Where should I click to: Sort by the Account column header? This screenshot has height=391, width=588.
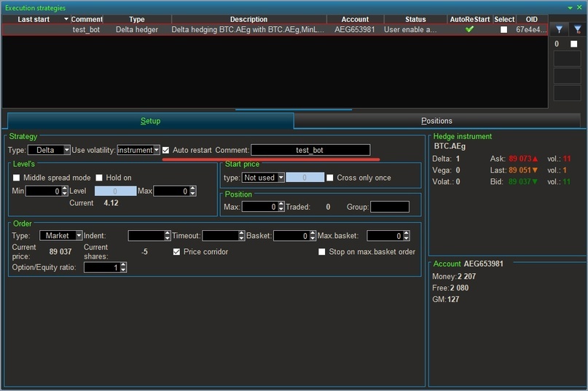point(355,19)
